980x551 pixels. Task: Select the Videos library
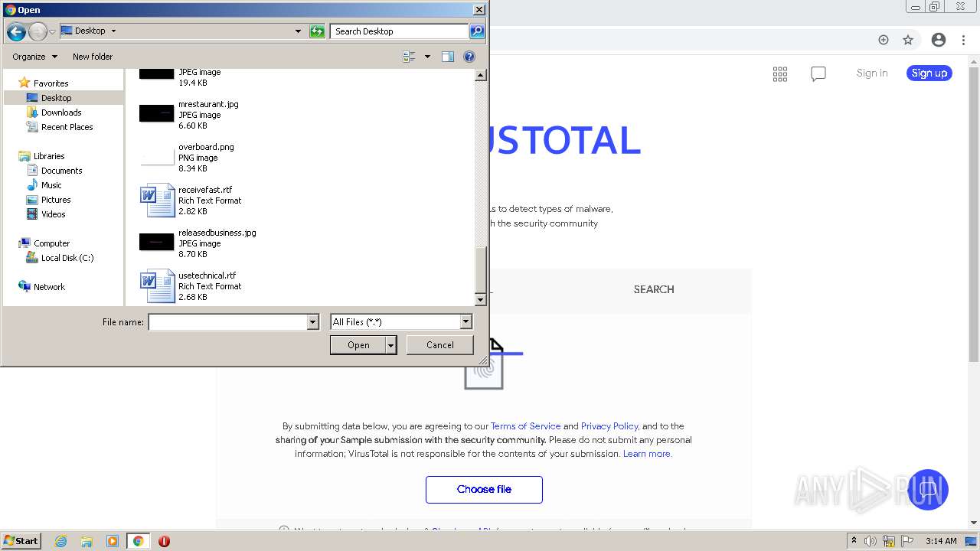click(x=54, y=214)
